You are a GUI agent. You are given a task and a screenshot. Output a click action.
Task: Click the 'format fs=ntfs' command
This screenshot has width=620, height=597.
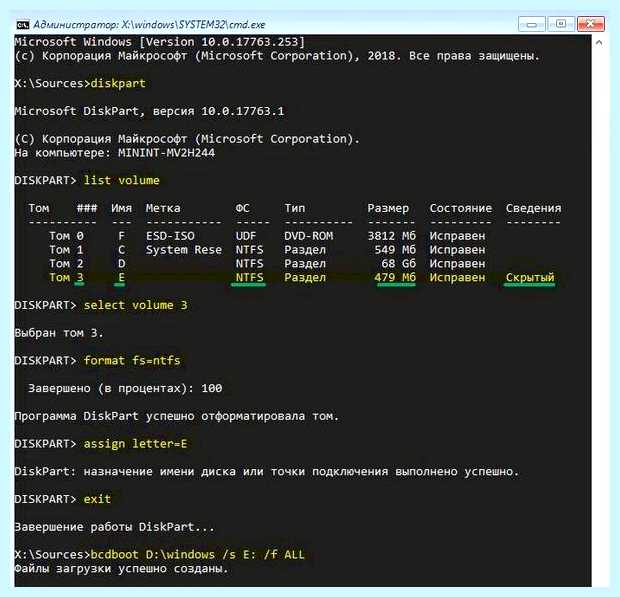[x=132, y=361]
